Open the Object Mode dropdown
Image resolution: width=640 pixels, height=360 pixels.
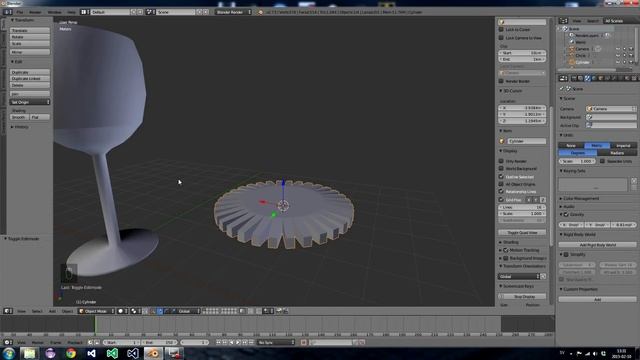pos(96,311)
